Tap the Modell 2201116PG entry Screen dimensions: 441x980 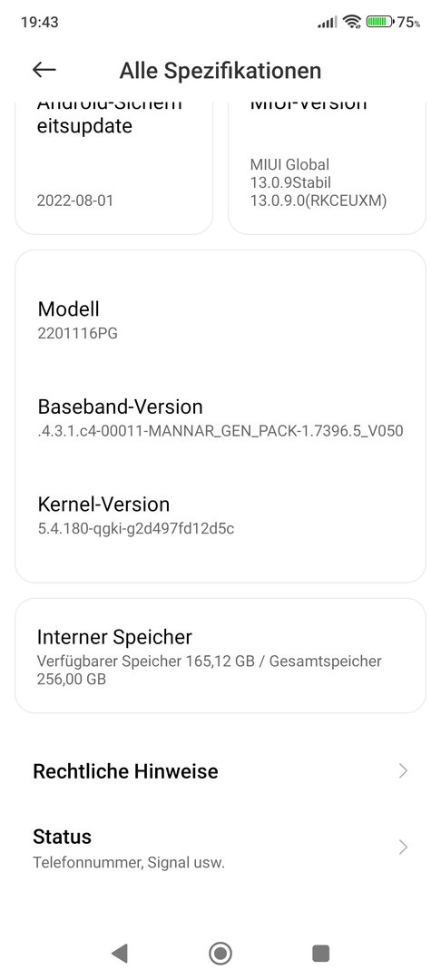220,320
